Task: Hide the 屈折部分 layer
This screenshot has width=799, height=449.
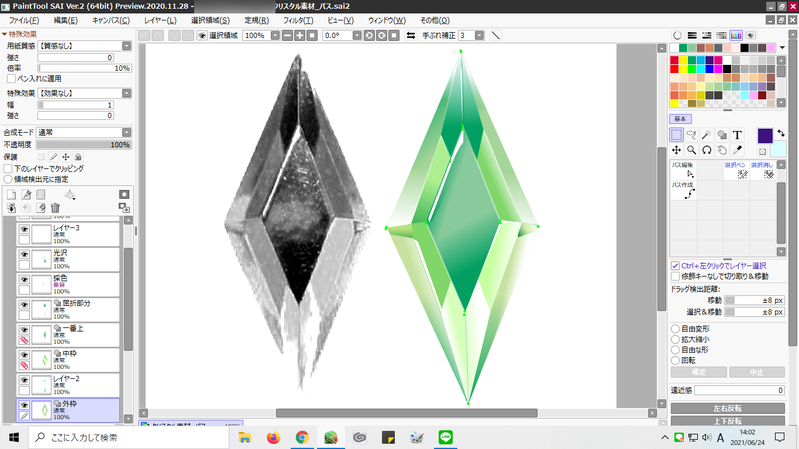Action: [x=24, y=305]
